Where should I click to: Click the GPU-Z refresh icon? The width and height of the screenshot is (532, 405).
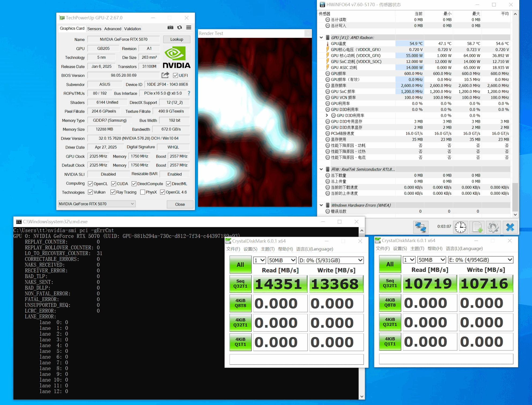click(x=180, y=28)
